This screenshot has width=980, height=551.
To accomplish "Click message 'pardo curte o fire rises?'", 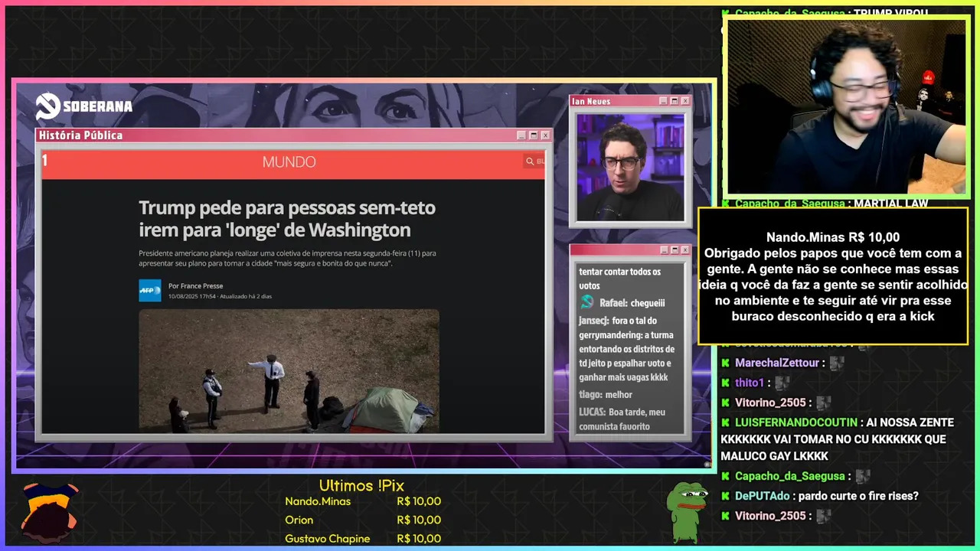I will (857, 496).
